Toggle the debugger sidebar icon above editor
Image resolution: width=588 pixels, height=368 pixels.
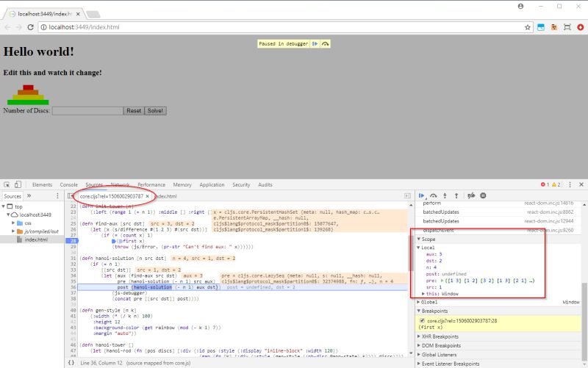point(408,196)
